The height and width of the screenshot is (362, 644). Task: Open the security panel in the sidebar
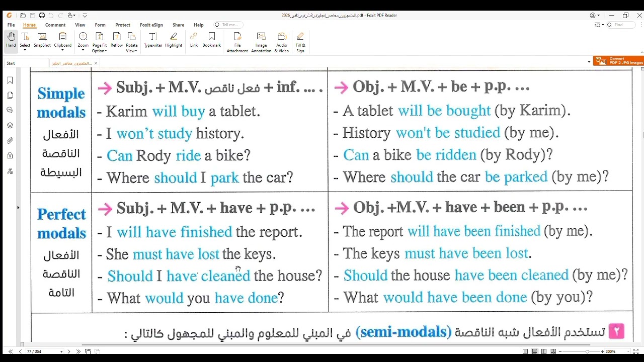pos(10,156)
